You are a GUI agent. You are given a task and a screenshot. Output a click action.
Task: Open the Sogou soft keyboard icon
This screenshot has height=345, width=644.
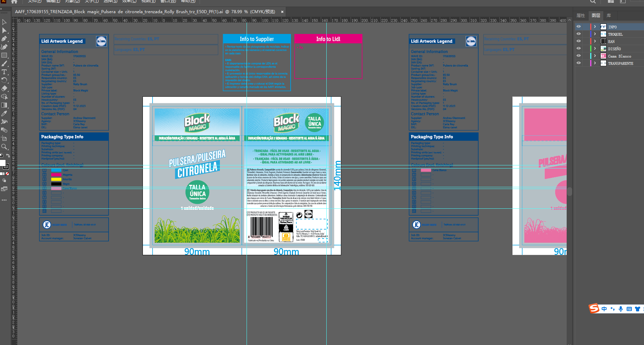pos(629,309)
